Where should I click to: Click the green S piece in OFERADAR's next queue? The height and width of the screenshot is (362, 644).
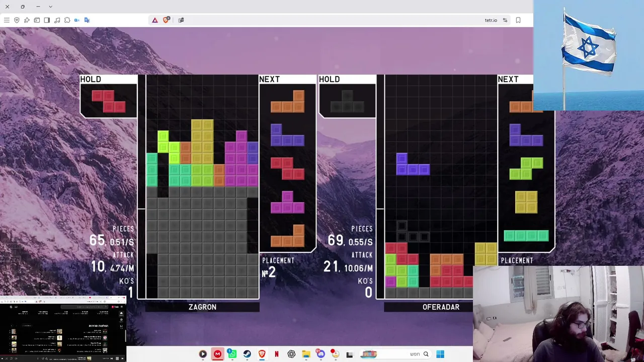pyautogui.click(x=526, y=168)
